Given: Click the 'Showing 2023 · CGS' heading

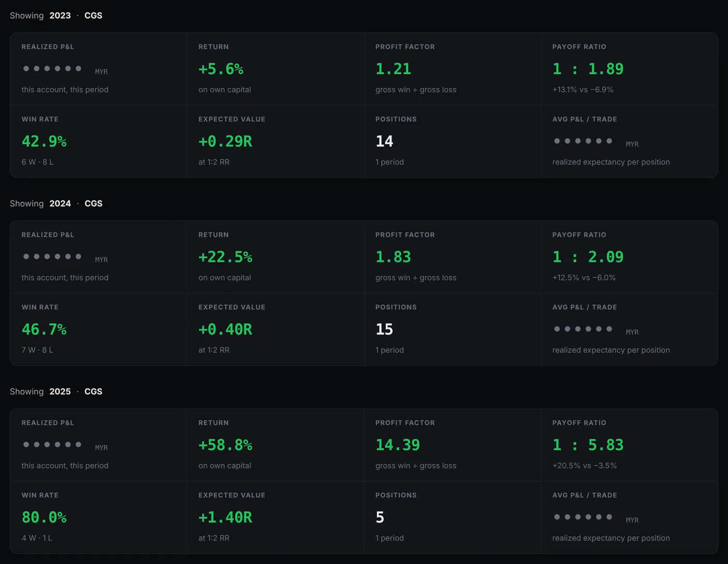Looking at the screenshot, I should pyautogui.click(x=56, y=16).
